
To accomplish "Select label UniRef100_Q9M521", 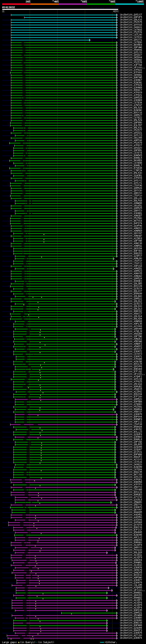I will pyautogui.click(x=131, y=613).
